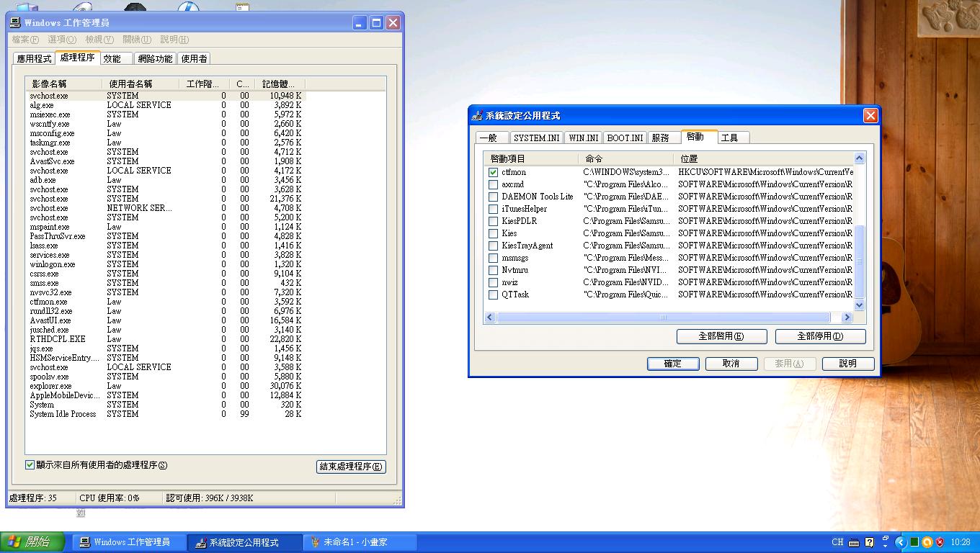Enable QTTask startup checkbox
The height and width of the screenshot is (553, 980).
coord(493,295)
